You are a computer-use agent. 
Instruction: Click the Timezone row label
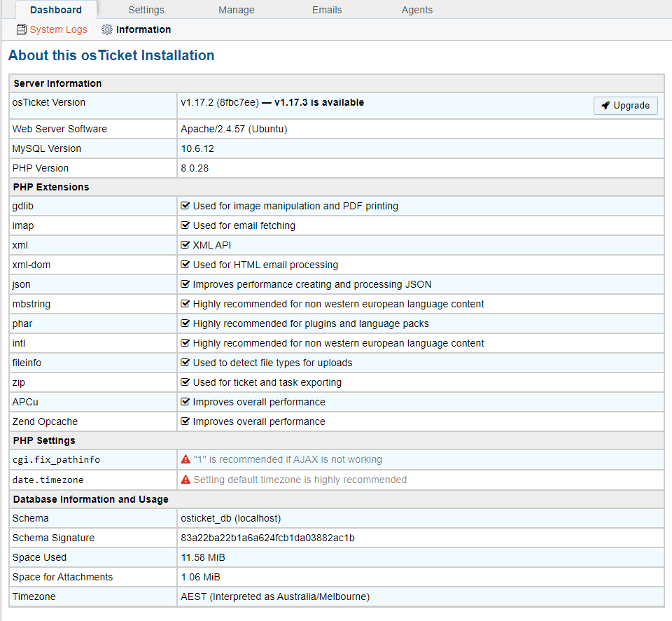34,596
